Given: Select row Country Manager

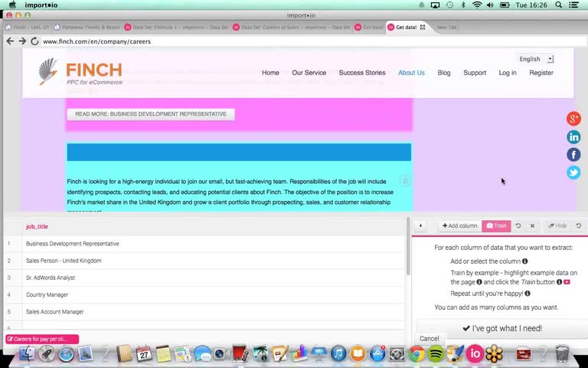Looking at the screenshot, I should click(x=205, y=294).
